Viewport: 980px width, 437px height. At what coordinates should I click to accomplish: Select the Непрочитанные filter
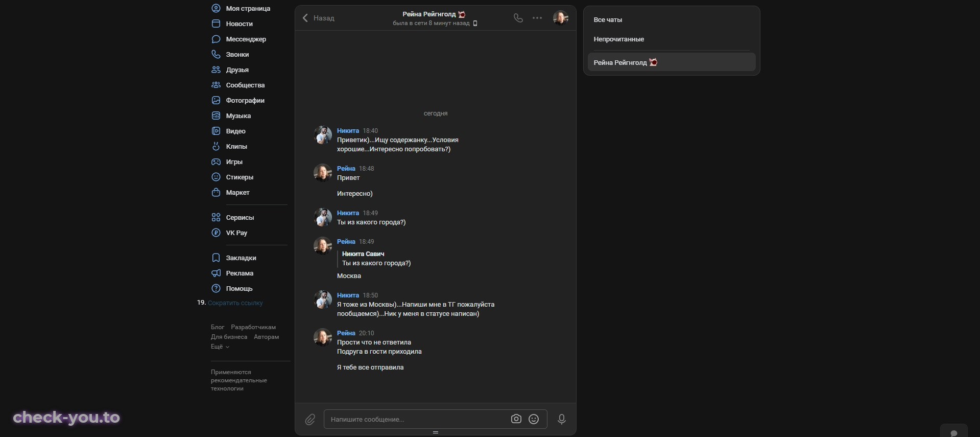point(618,39)
